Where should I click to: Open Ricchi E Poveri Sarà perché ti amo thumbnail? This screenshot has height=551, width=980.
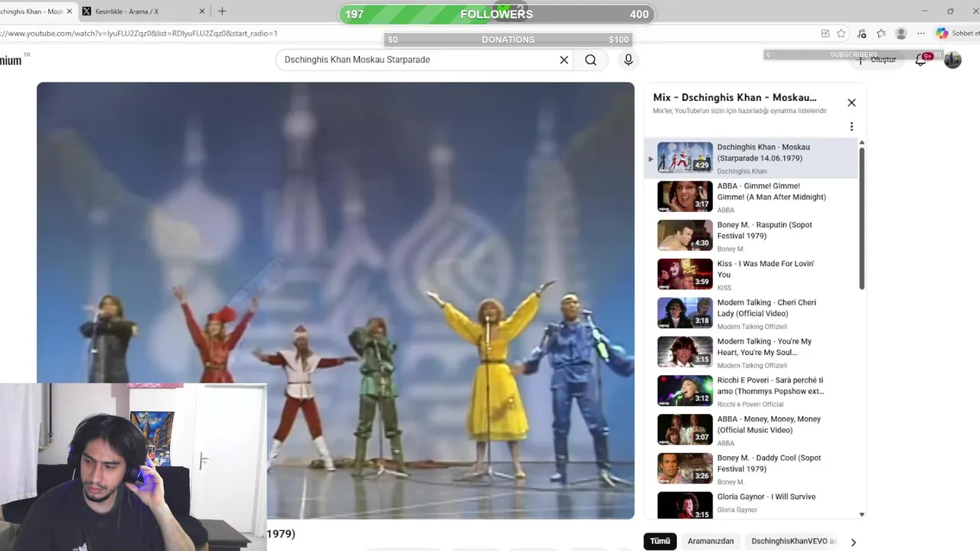[x=684, y=391]
